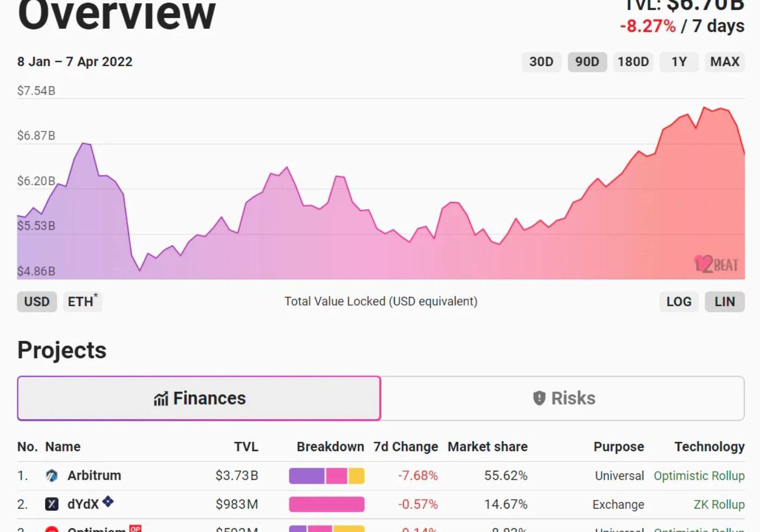Image resolution: width=760 pixels, height=532 pixels.
Task: Switch chart currency to ETH
Action: (x=82, y=301)
